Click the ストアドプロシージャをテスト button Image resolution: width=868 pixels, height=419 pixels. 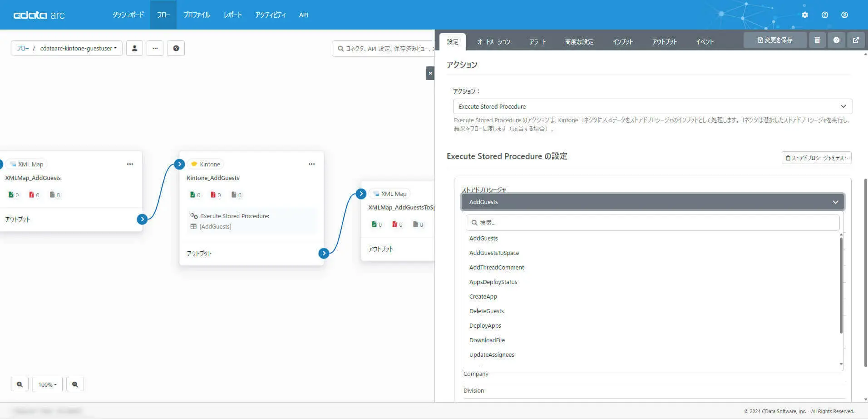[x=817, y=158]
